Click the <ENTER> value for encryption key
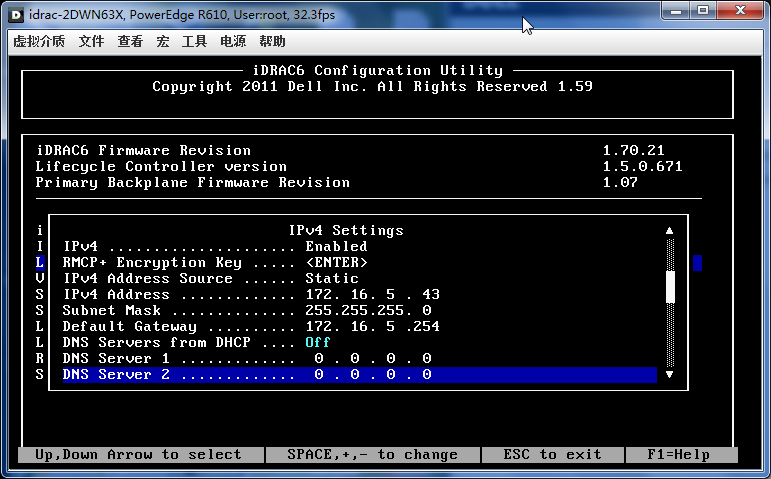The width and height of the screenshot is (771, 479). [x=336, y=263]
